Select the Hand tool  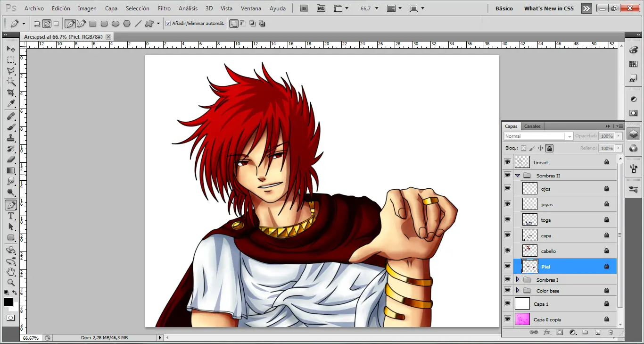10,272
